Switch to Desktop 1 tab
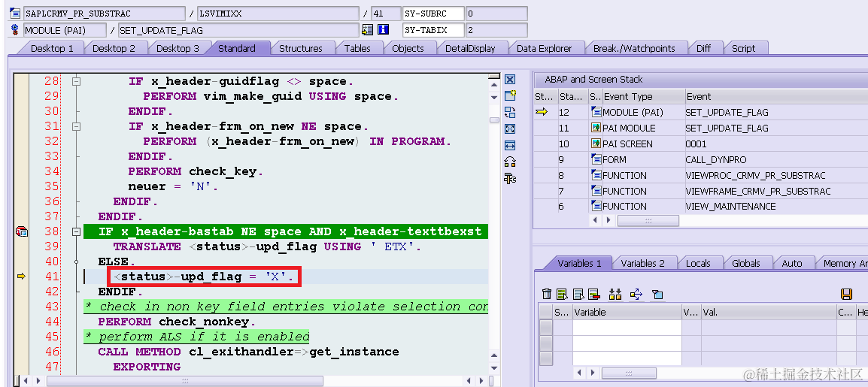Screen dimensions: 868x387 coord(52,49)
